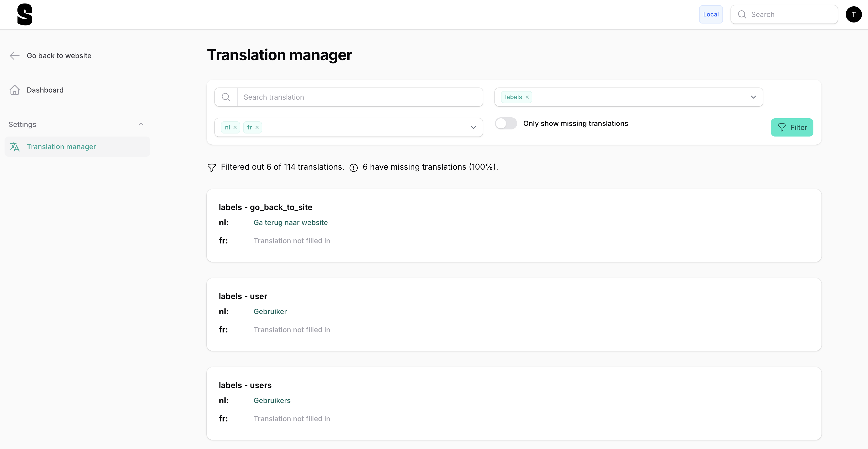The image size is (868, 449).
Task: Remove the nl language tag
Action: 236,127
